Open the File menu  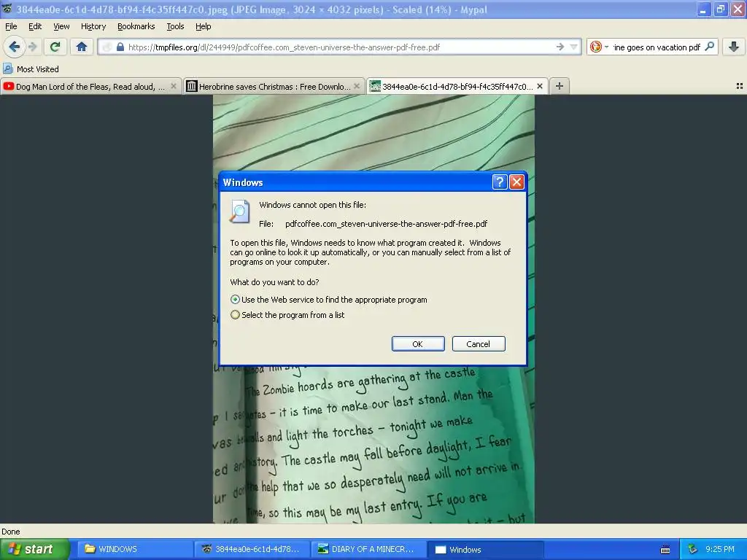[11, 26]
